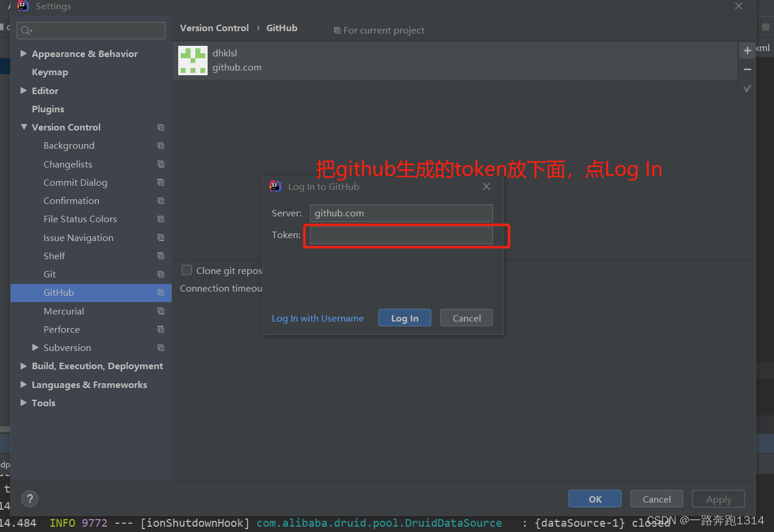Click the project-level icon beside Confirmation
The image size is (774, 532).
[161, 201]
